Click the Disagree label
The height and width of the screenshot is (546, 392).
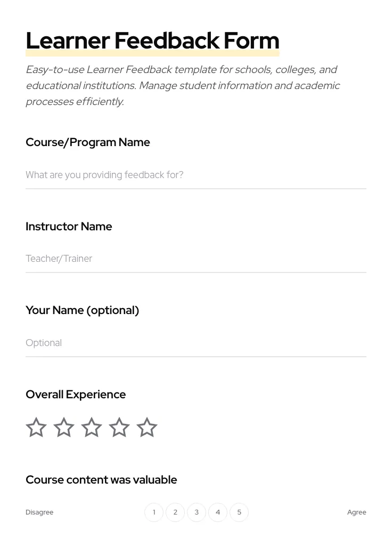(x=39, y=512)
